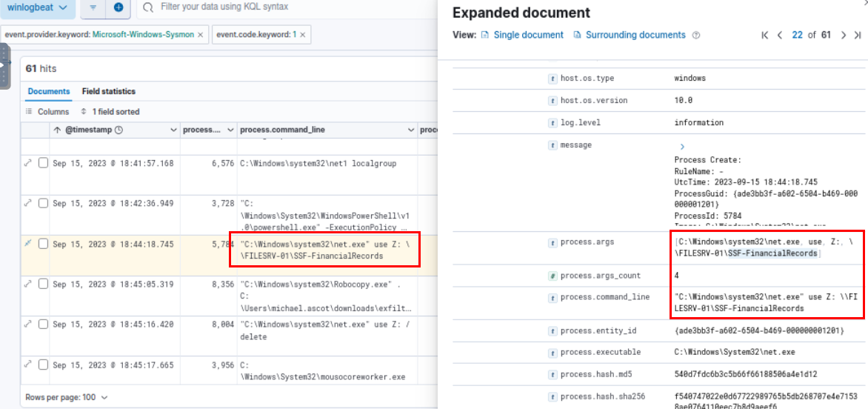Switch to the Field statistics tab

[x=109, y=91]
